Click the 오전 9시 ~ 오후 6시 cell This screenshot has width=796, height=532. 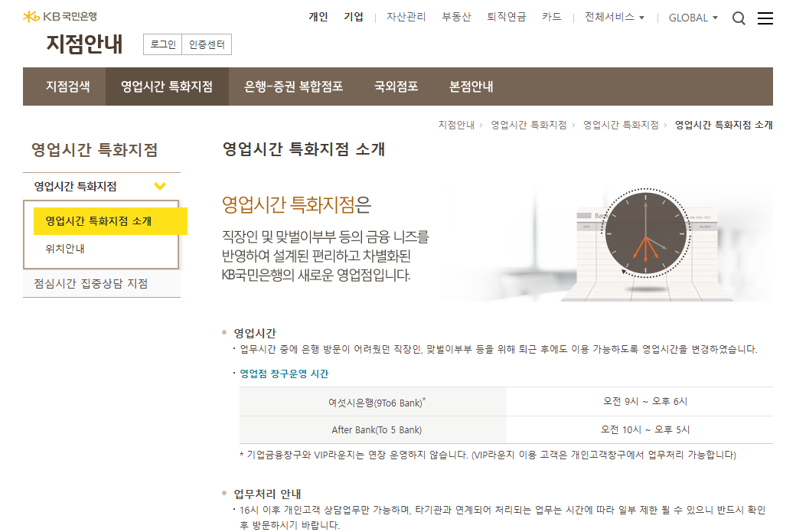[x=640, y=402]
